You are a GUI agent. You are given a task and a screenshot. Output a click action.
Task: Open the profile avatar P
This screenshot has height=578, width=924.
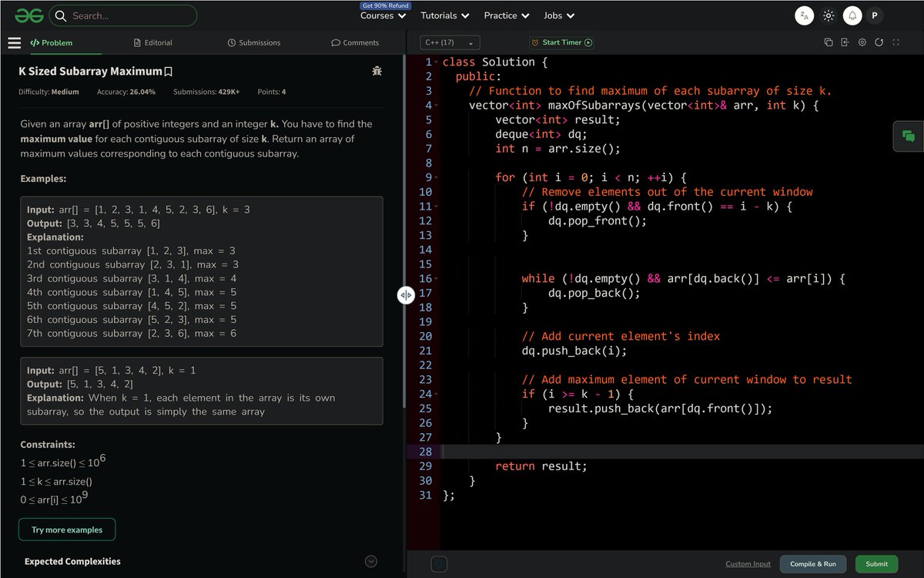click(874, 15)
